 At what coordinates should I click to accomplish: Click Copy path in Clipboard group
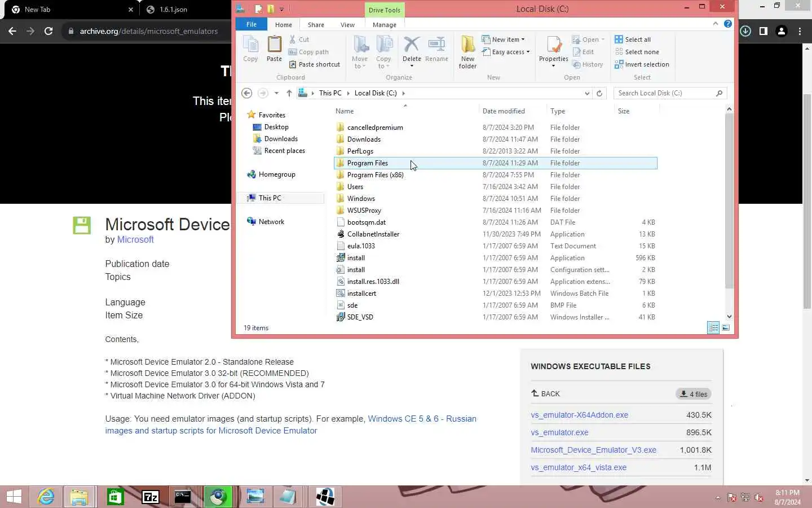(x=308, y=52)
